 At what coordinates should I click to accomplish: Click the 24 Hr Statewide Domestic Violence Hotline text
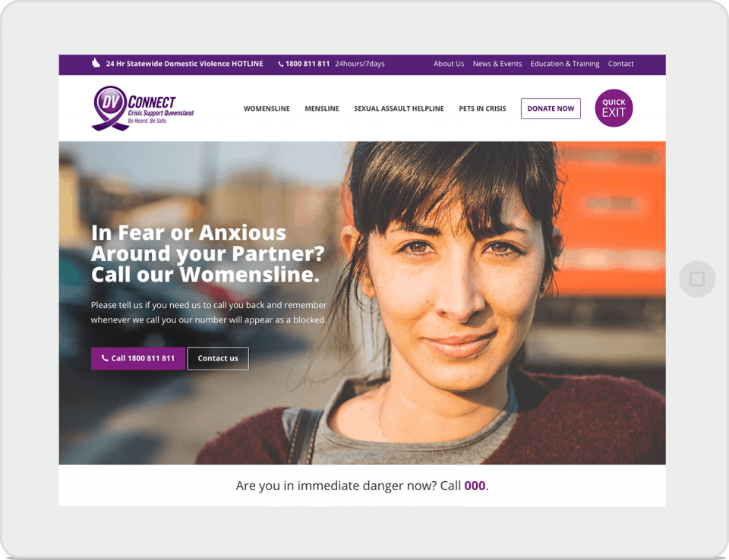(185, 64)
